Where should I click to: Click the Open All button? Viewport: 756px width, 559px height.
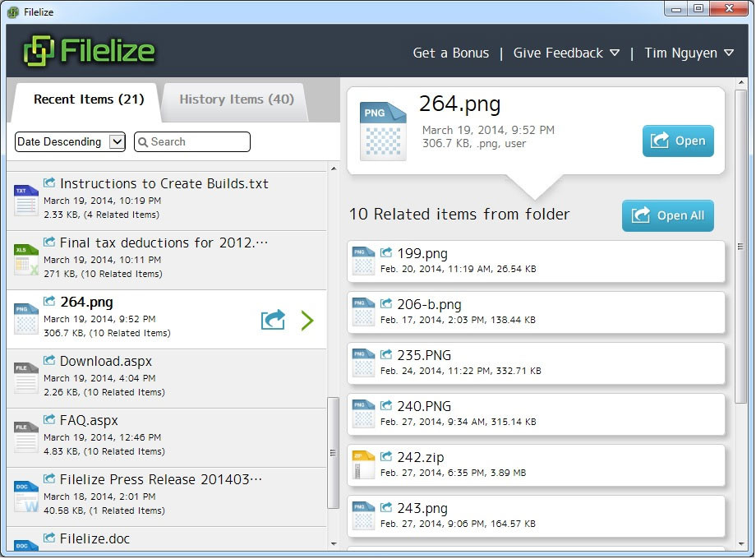pos(668,215)
